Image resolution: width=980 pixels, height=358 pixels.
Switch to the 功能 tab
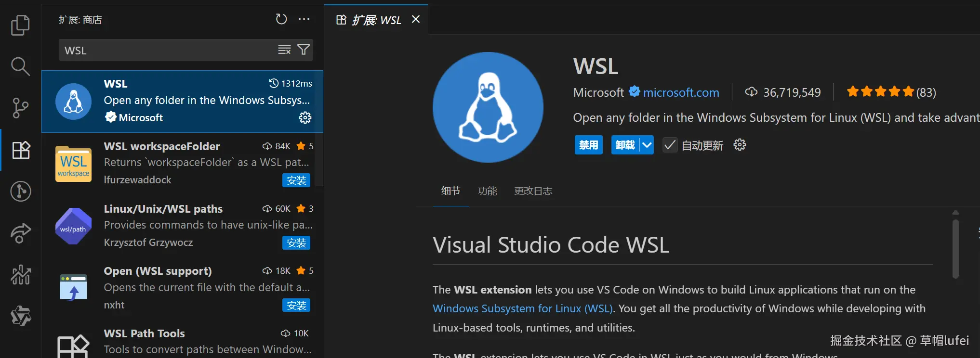[x=487, y=191]
